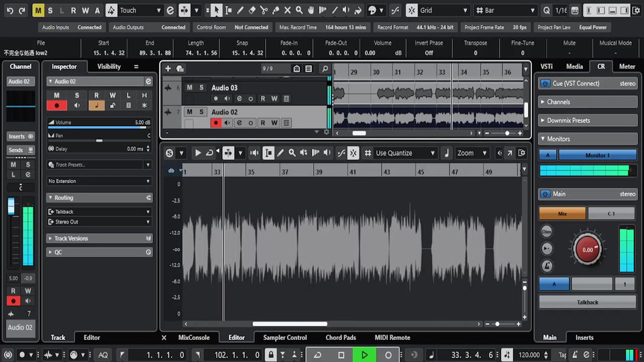Mute the Audio 03 track

click(x=189, y=88)
